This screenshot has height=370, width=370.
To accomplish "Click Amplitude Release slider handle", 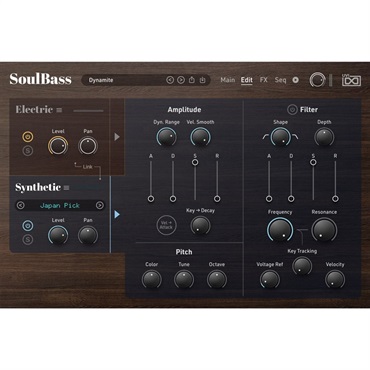I will tap(217, 199).
